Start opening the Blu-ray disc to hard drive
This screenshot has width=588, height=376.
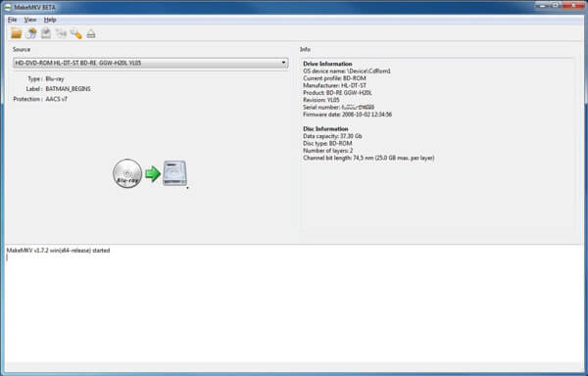[x=149, y=173]
